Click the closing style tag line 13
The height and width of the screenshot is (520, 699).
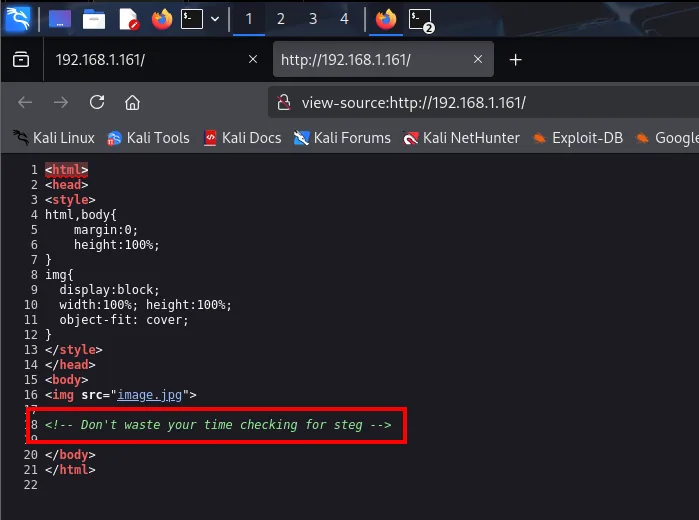coord(74,350)
